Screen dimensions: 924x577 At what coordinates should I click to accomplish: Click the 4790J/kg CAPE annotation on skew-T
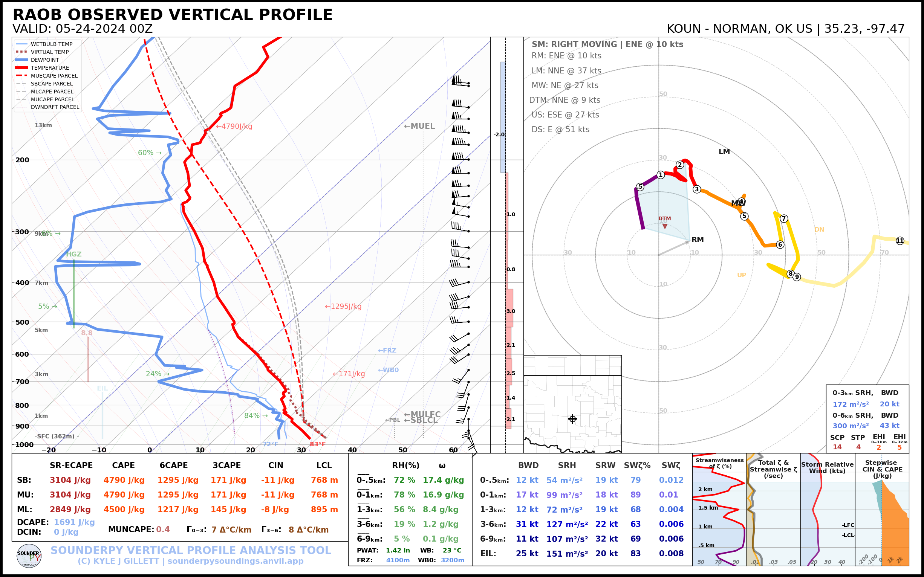pos(234,126)
